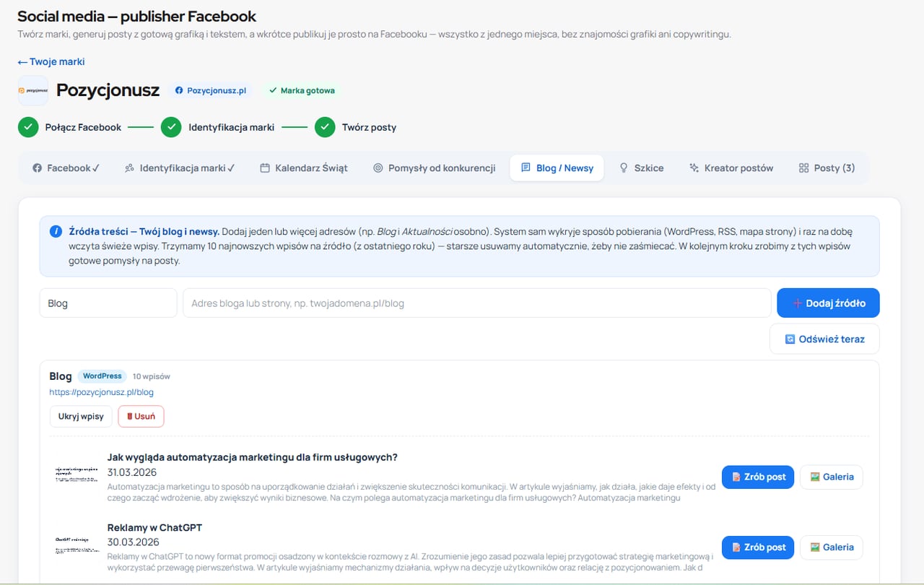Click the Twórz posty step label
The image size is (924, 585).
(369, 127)
